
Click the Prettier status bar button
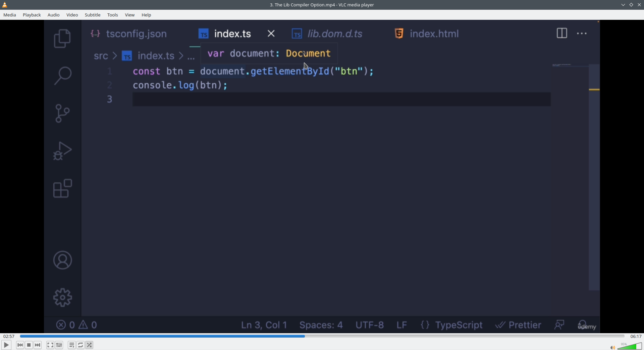(x=519, y=325)
